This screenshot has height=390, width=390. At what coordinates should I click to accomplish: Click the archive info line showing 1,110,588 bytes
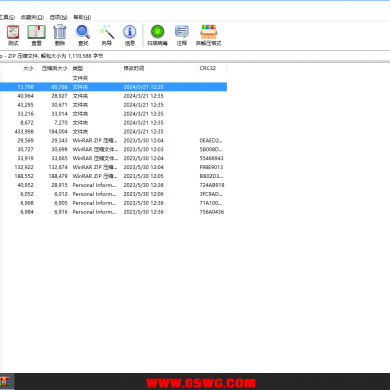click(52, 56)
